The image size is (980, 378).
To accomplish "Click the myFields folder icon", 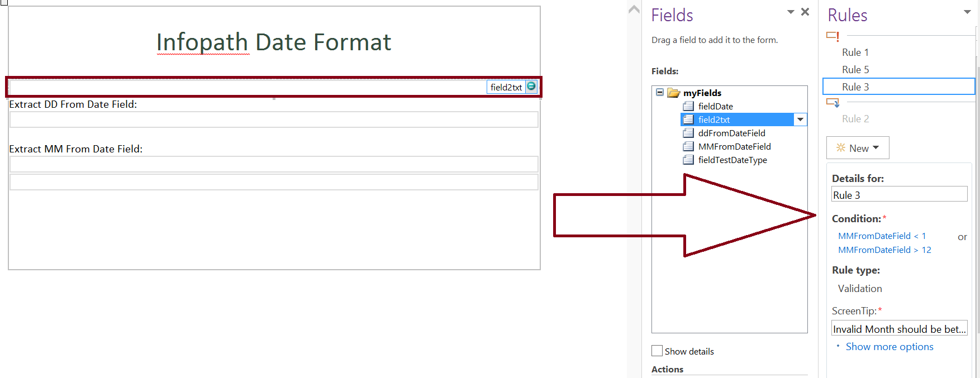I will click(x=673, y=93).
